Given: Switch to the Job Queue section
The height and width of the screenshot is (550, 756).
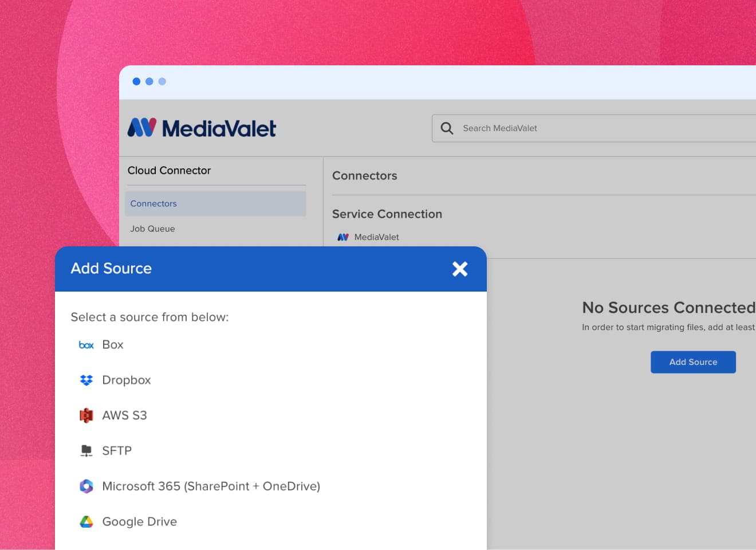Looking at the screenshot, I should pyautogui.click(x=152, y=229).
